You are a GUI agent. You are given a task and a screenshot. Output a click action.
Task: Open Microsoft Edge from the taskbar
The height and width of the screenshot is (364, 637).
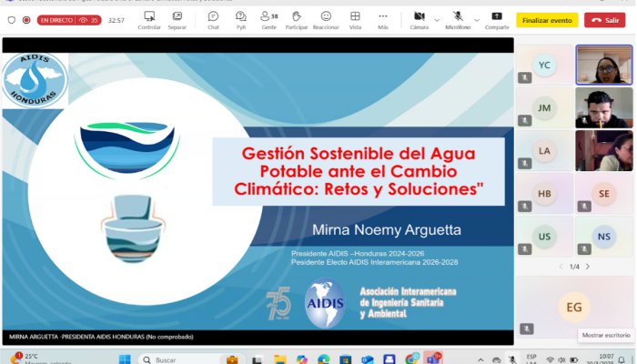[324, 359]
